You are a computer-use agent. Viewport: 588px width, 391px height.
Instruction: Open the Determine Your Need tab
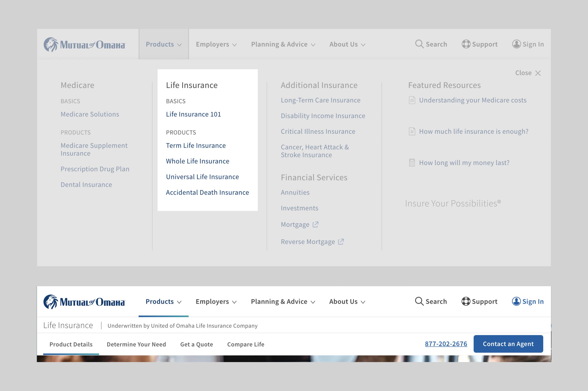[136, 344]
